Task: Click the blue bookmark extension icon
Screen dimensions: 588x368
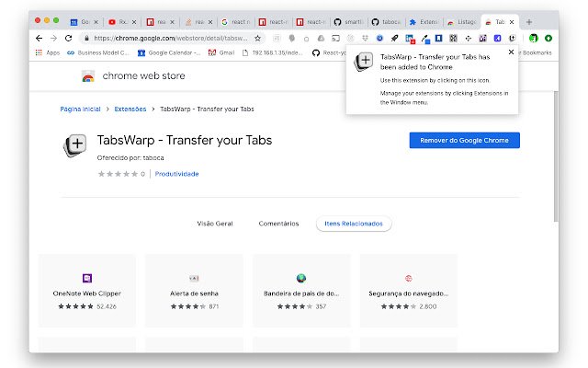Action: [x=439, y=38]
